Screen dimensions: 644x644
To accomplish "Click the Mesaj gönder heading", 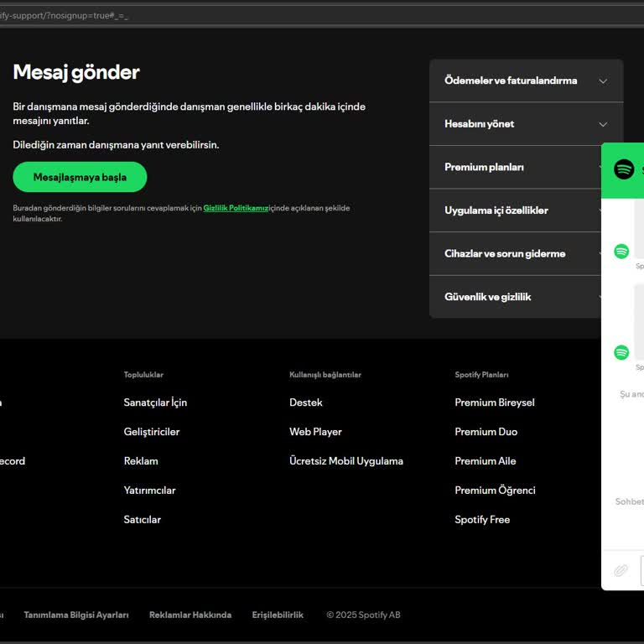I will tap(76, 72).
